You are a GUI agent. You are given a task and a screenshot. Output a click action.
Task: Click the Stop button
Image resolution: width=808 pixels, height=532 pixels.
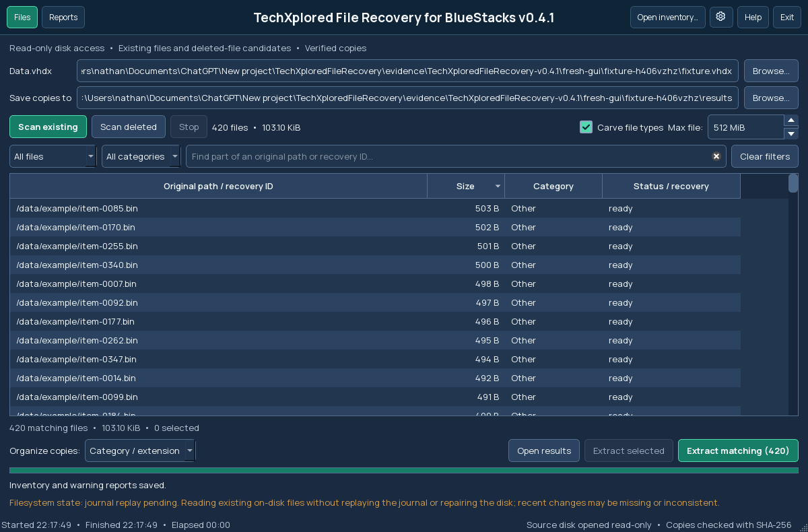(x=189, y=127)
